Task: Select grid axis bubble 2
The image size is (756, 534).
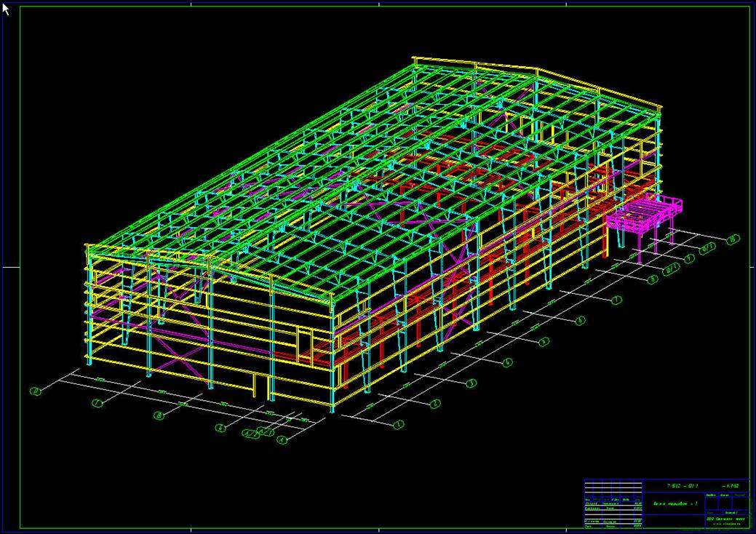Action: coord(434,403)
